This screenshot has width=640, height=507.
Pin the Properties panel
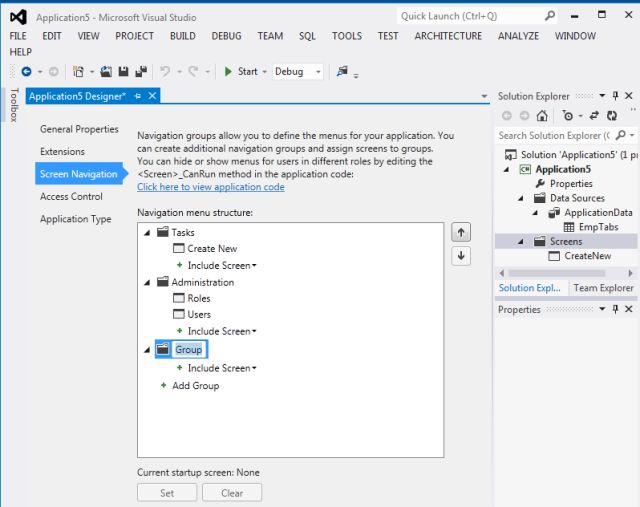(615, 309)
